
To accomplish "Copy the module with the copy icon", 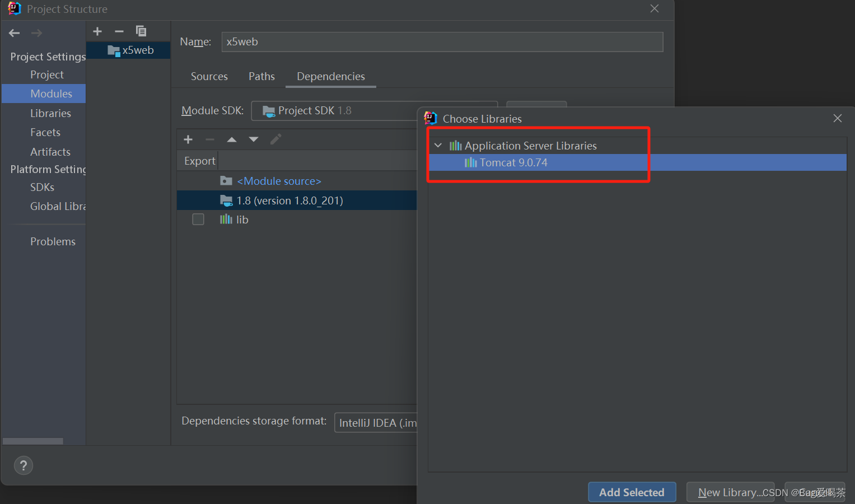I will click(141, 31).
